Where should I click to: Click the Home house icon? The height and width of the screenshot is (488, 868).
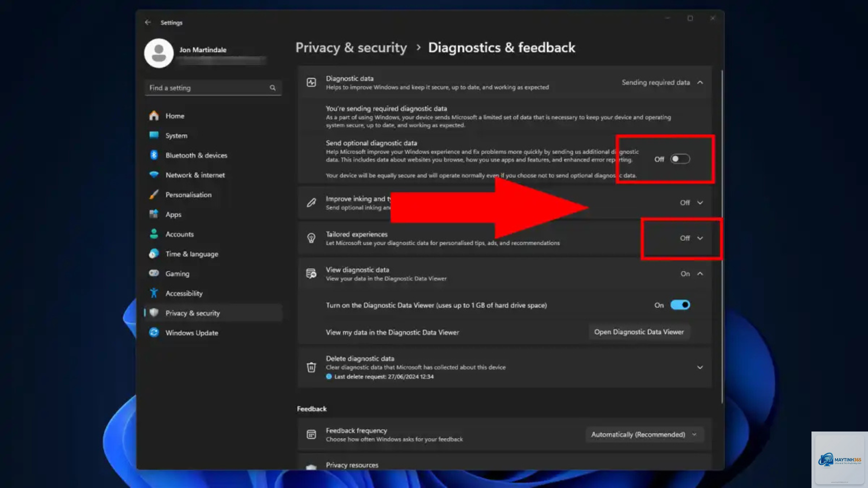click(x=154, y=116)
